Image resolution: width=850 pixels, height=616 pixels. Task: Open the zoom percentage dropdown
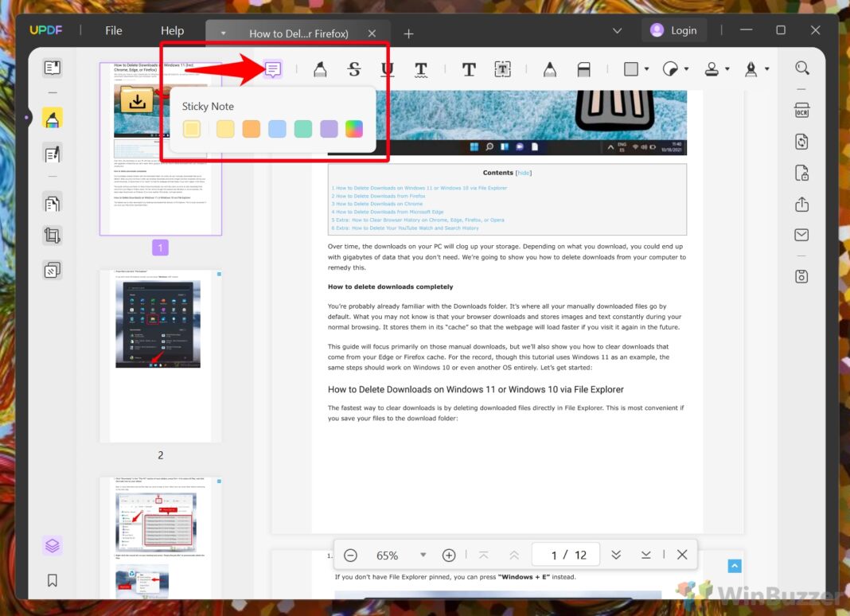(x=423, y=555)
